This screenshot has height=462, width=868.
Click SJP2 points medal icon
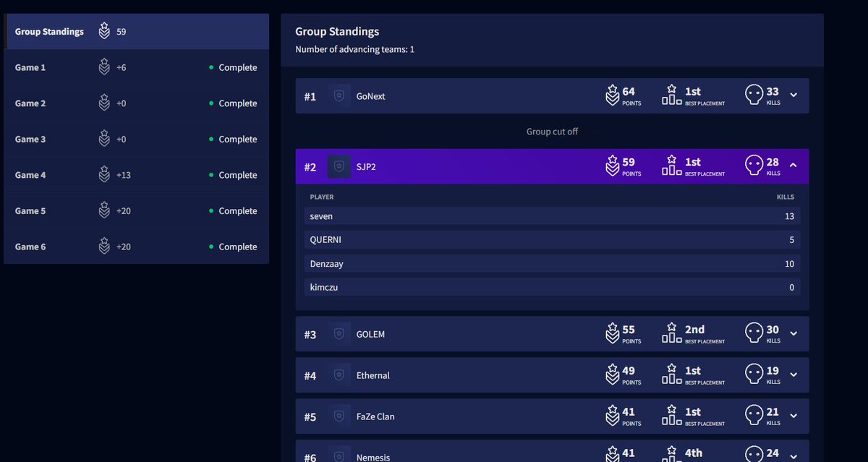(613, 166)
